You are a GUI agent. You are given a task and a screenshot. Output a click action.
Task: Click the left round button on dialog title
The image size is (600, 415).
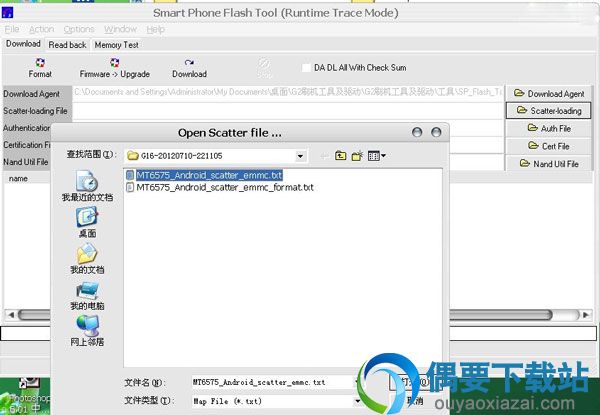pyautogui.click(x=417, y=132)
